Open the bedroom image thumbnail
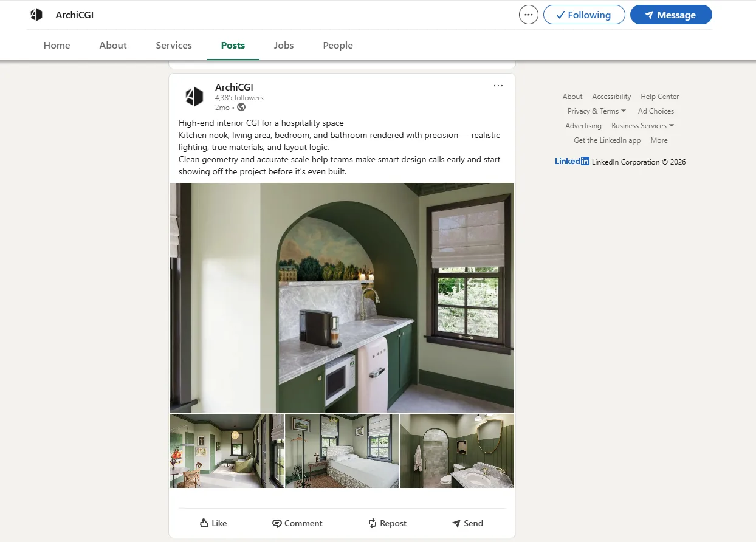This screenshot has width=756, height=542. coord(342,451)
